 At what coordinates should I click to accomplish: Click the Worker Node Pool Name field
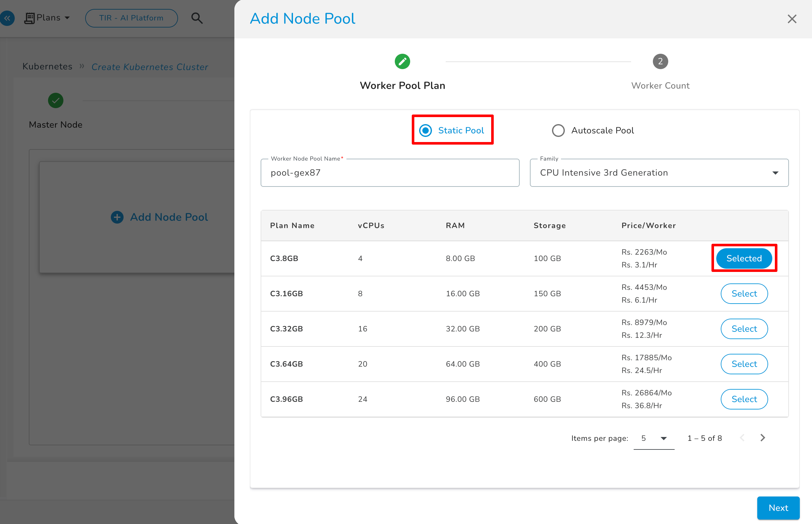coord(390,172)
